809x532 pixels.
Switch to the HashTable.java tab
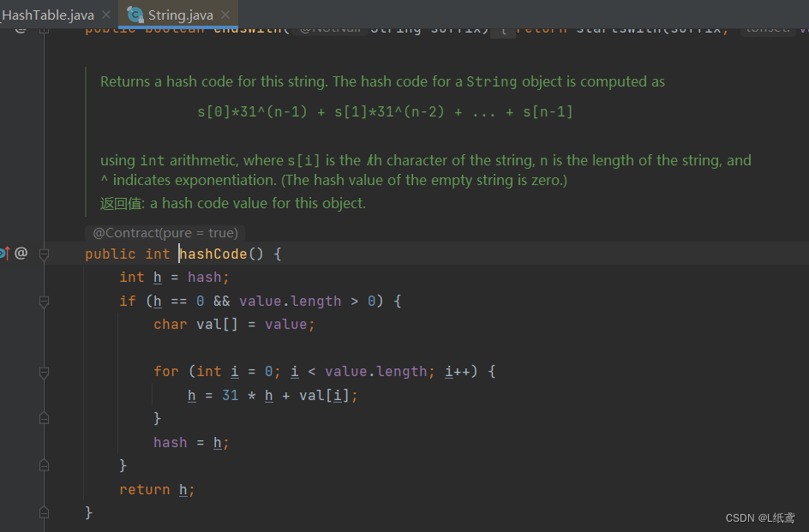pos(48,15)
